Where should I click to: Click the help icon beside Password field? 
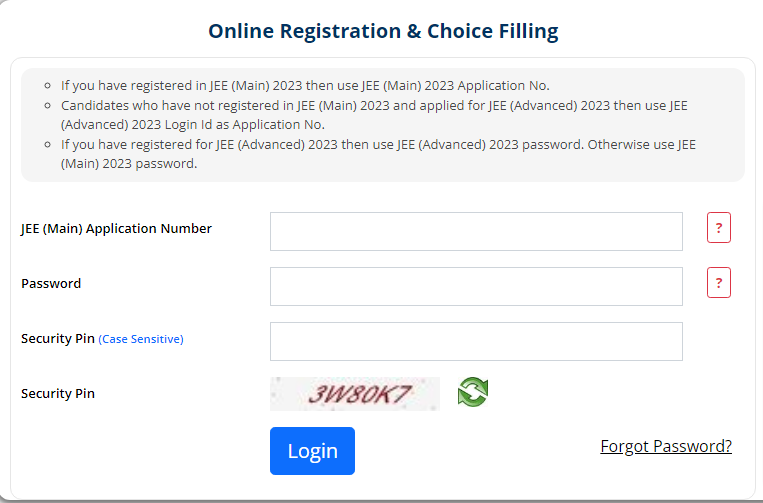[718, 283]
